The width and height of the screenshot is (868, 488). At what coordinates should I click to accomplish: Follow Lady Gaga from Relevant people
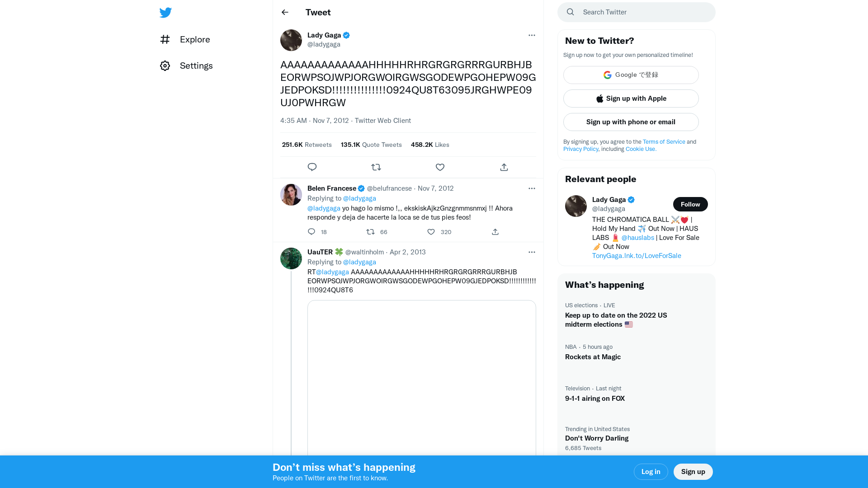coord(690,204)
